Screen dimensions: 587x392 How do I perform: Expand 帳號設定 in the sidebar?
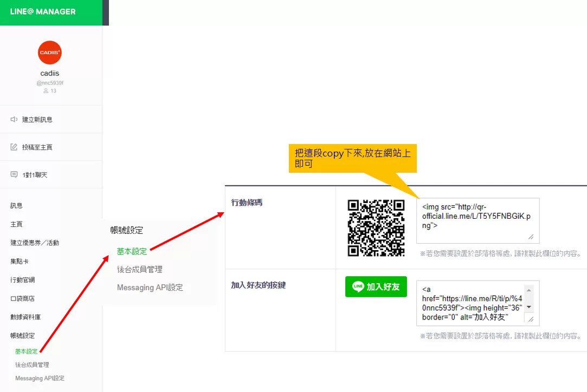[23, 336]
